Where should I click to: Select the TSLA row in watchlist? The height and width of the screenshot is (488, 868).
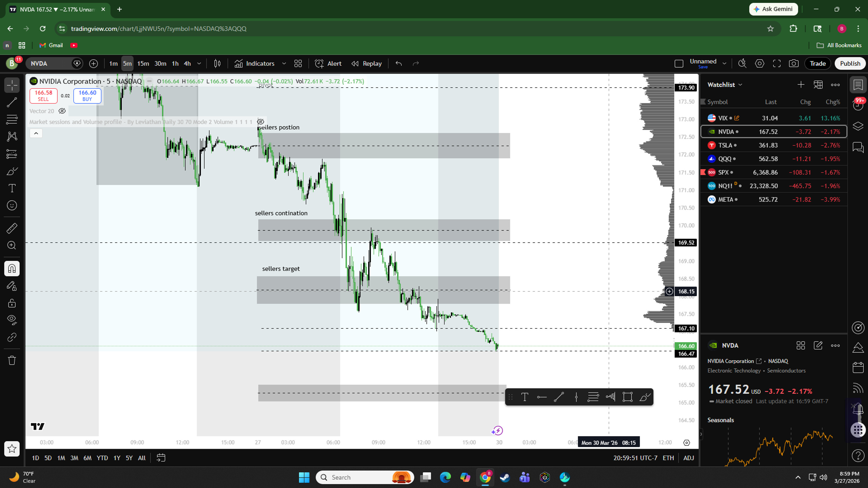tap(774, 145)
